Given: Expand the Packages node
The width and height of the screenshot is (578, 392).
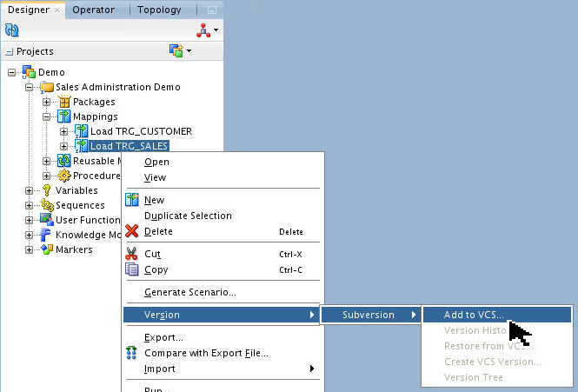Looking at the screenshot, I should click(46, 103).
